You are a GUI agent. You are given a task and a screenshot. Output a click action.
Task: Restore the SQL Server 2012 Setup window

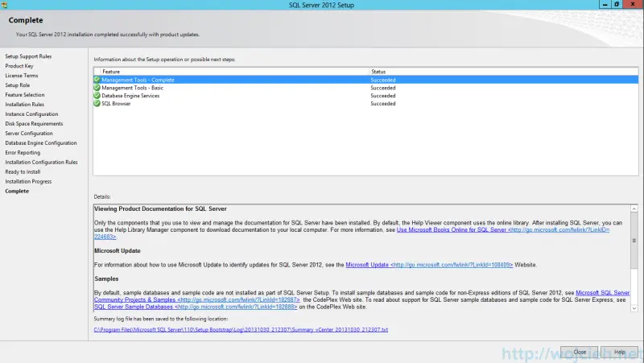pos(617,4)
